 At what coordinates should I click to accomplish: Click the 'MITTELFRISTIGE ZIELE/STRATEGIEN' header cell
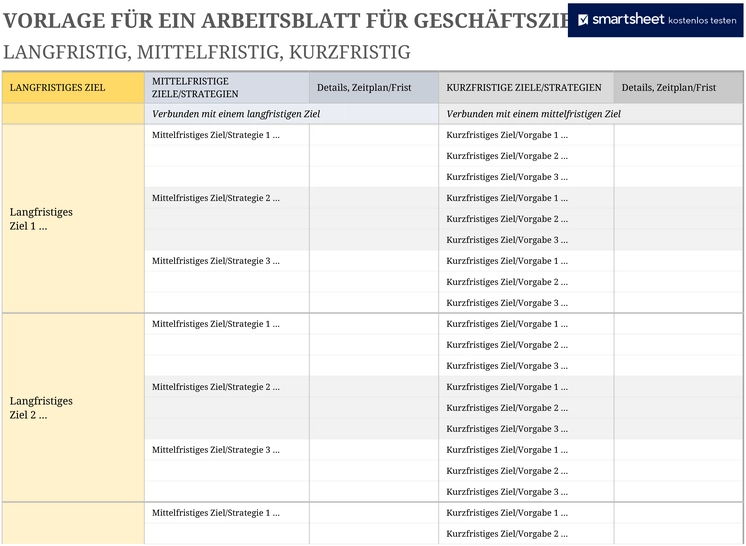coord(227,88)
